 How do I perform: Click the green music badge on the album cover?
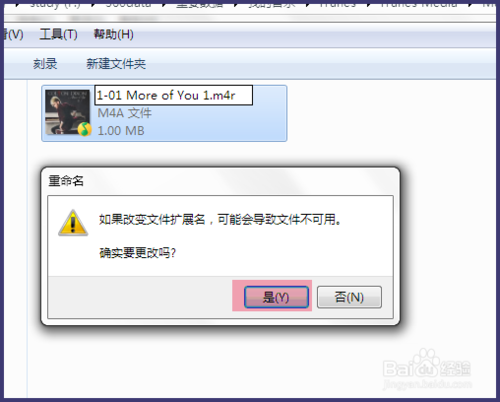coord(85,129)
